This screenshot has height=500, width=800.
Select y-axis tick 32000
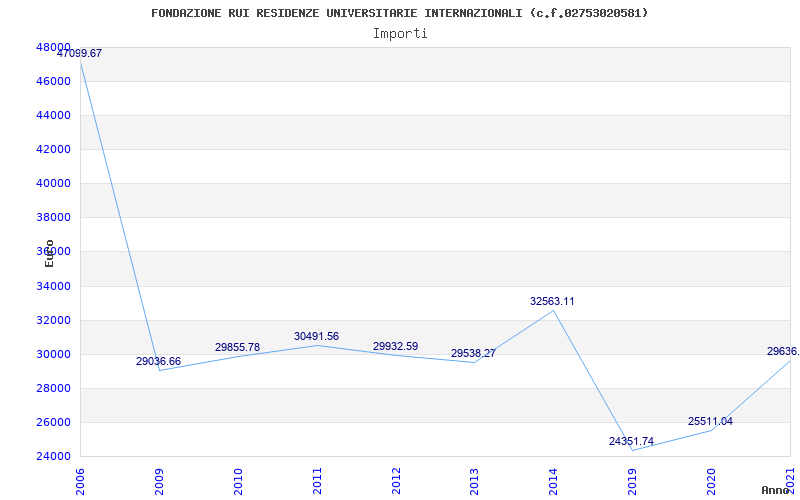coord(53,320)
